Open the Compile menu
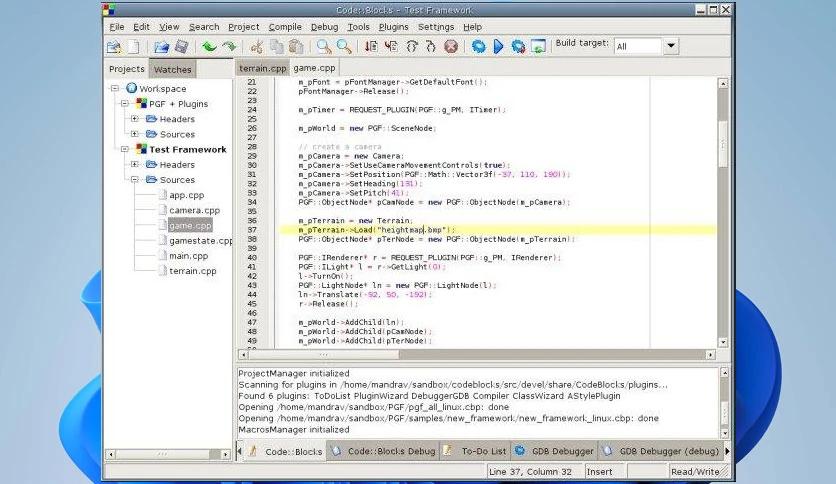This screenshot has width=836, height=484. click(x=285, y=27)
